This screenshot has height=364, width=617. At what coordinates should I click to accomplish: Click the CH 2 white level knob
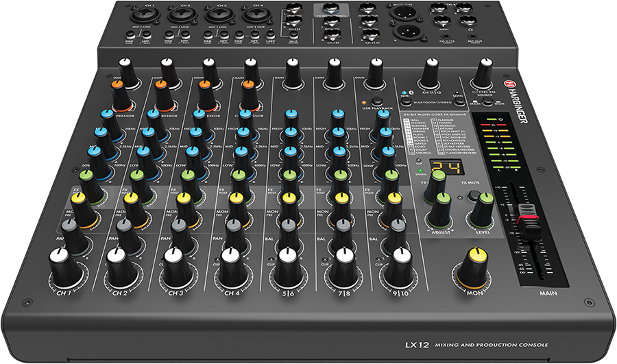pyautogui.click(x=121, y=269)
